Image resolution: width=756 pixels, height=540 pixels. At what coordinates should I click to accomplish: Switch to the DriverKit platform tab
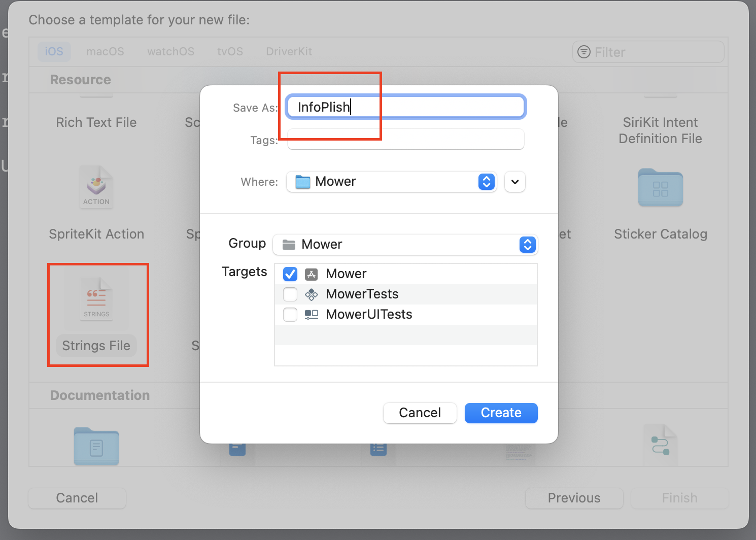(x=289, y=52)
